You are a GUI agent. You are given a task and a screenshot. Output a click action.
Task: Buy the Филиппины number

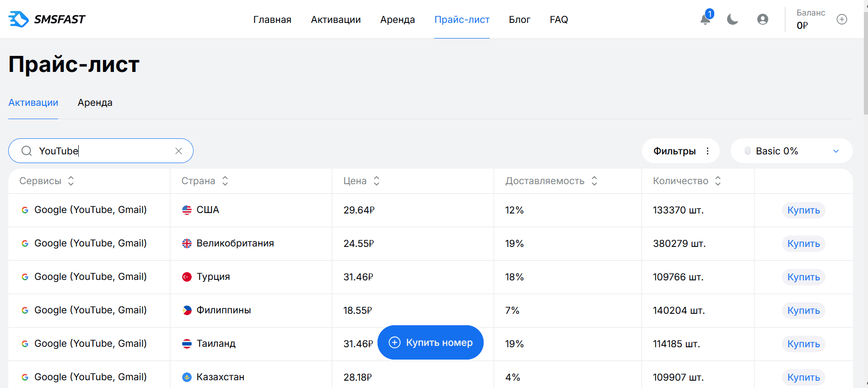point(803,311)
